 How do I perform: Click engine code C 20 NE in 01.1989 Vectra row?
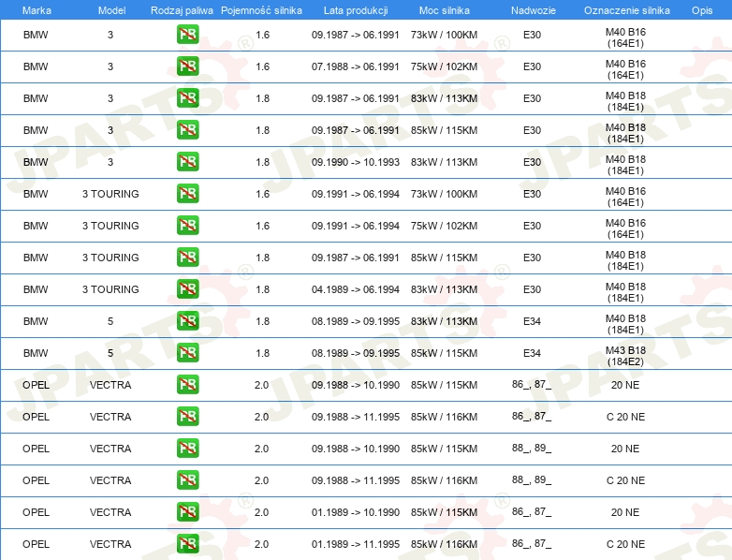coord(625,544)
